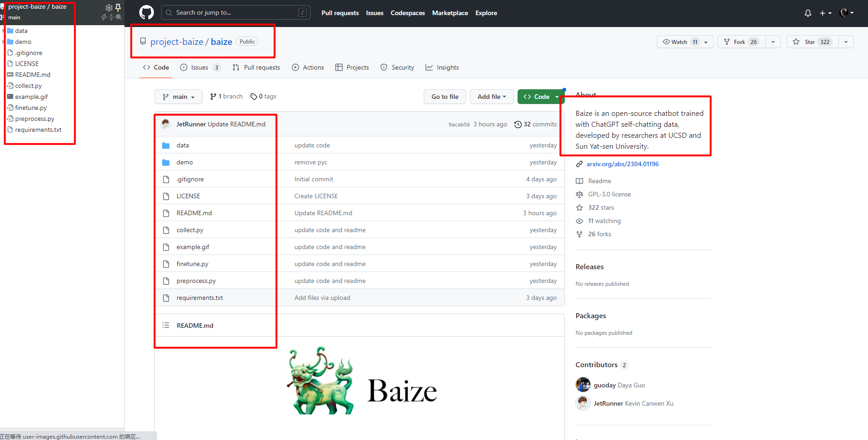
Task: Click the project-baize owner link
Action: point(177,42)
